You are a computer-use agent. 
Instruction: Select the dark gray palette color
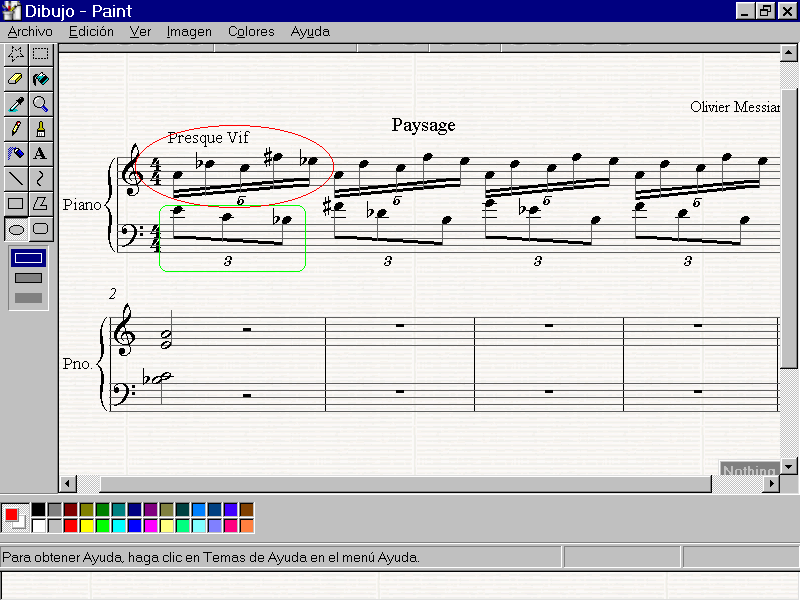55,510
